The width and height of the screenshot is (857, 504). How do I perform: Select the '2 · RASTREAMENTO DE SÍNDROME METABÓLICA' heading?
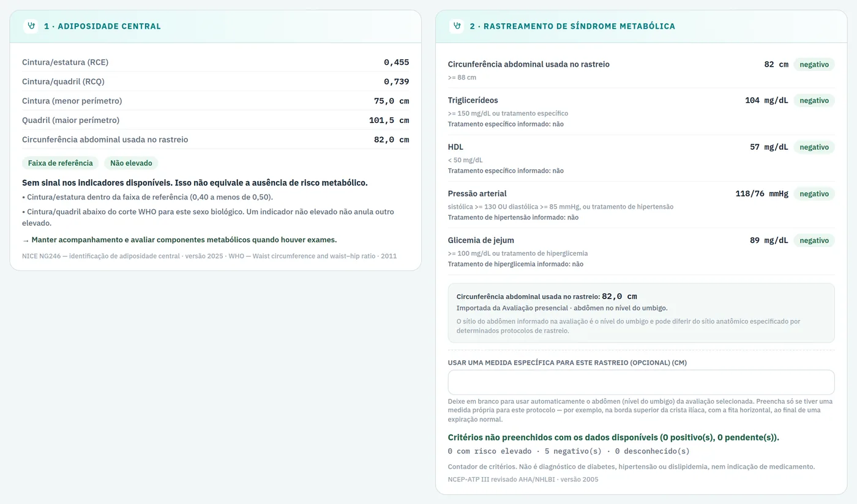(x=572, y=26)
